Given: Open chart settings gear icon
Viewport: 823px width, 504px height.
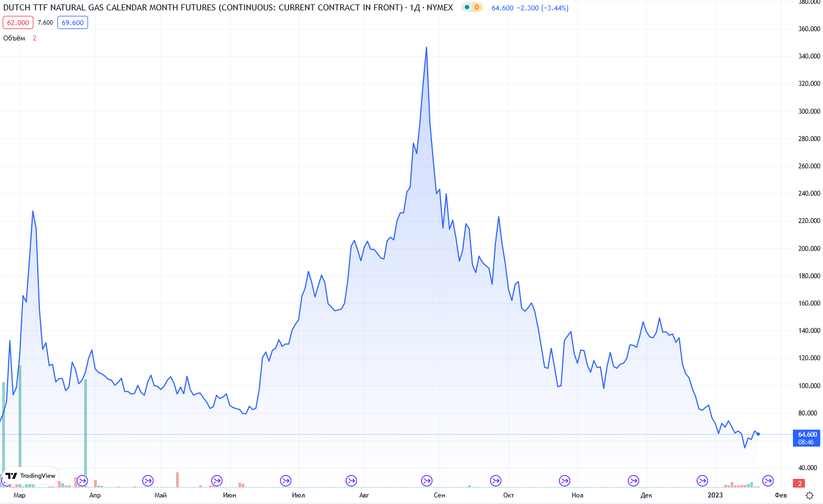Looking at the screenshot, I should [x=809, y=495].
